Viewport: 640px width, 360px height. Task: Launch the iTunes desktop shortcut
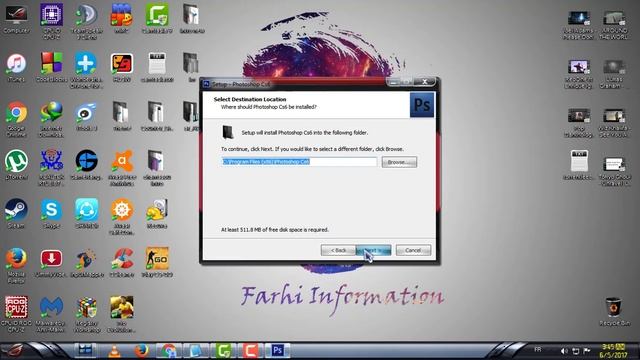[x=16, y=67]
